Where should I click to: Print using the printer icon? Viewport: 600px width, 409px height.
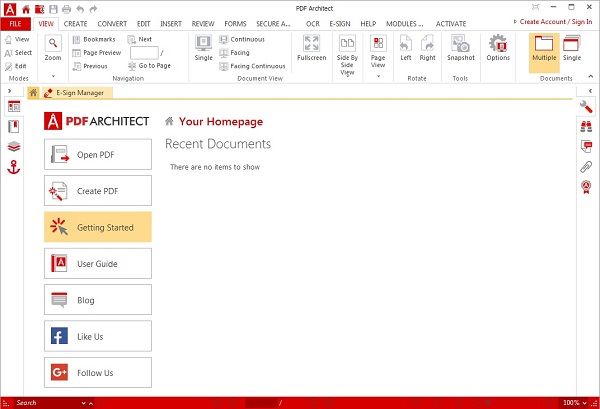(67, 9)
